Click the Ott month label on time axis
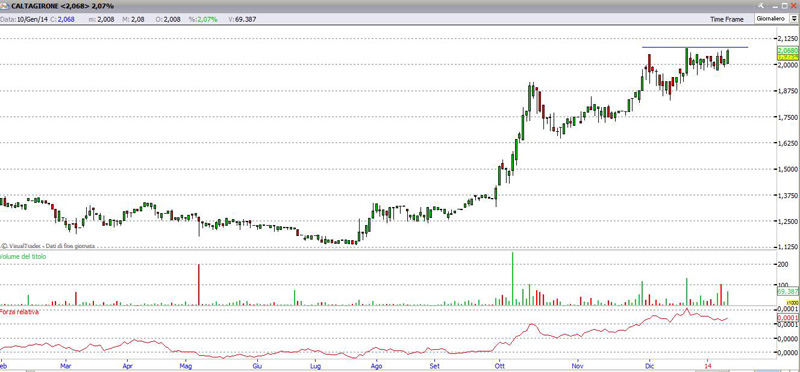The height and width of the screenshot is (372, 800). point(499,366)
